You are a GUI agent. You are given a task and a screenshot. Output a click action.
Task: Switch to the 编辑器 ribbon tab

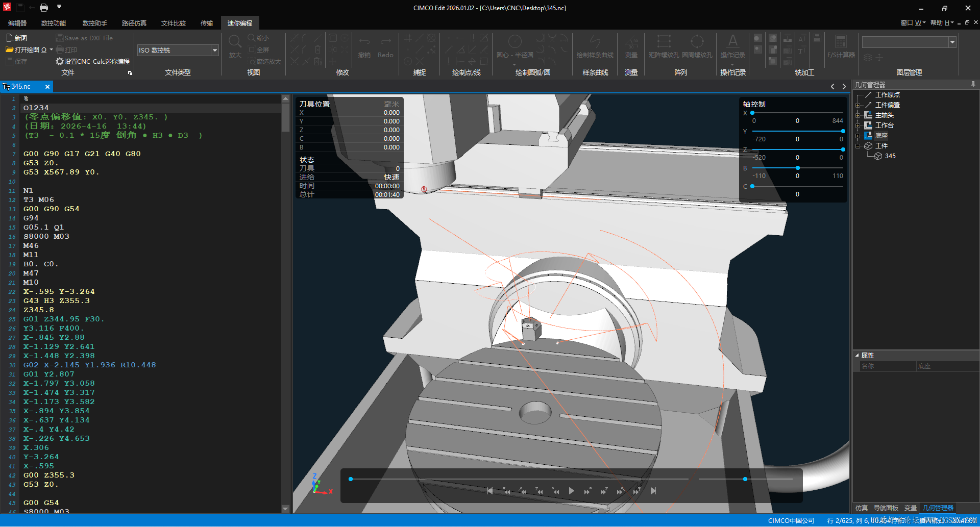click(x=17, y=23)
